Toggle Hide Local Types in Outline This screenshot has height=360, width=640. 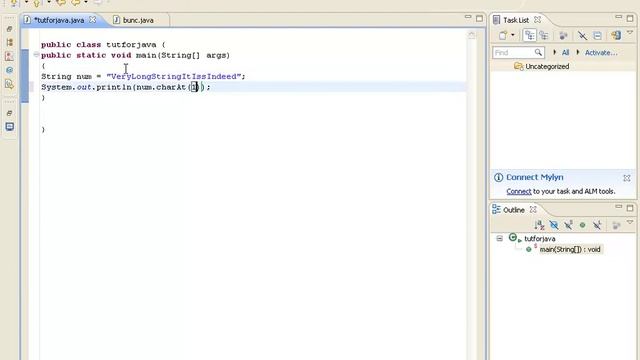point(597,225)
